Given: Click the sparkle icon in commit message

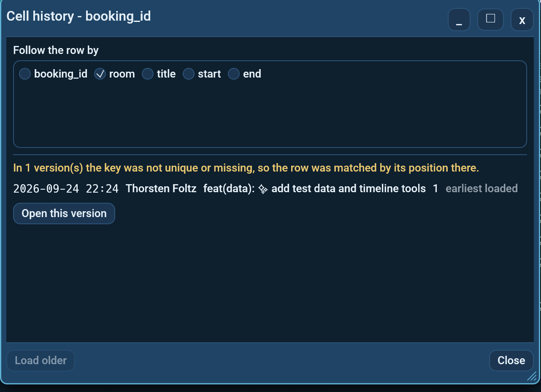Looking at the screenshot, I should (x=263, y=189).
